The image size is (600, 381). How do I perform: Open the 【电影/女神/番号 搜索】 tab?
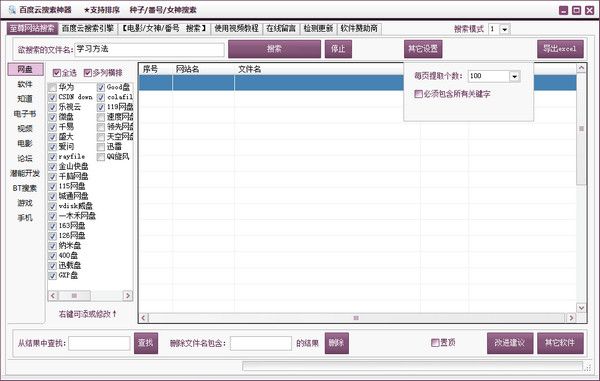164,28
